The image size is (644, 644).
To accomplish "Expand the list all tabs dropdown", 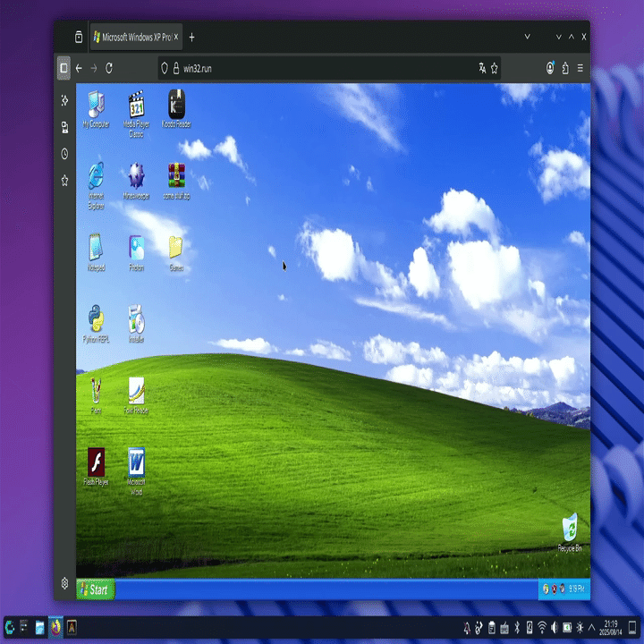I will click(x=528, y=37).
